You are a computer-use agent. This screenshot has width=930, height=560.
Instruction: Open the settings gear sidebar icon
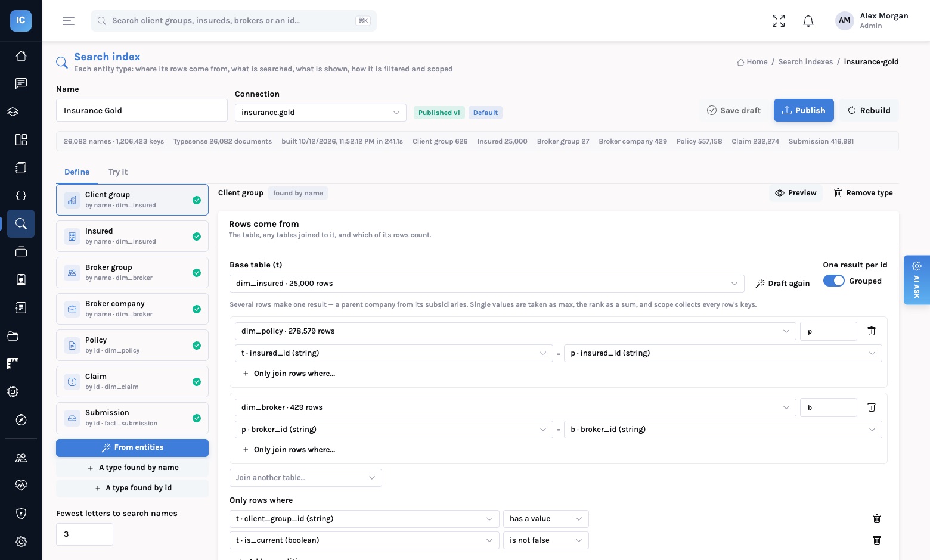pyautogui.click(x=21, y=542)
